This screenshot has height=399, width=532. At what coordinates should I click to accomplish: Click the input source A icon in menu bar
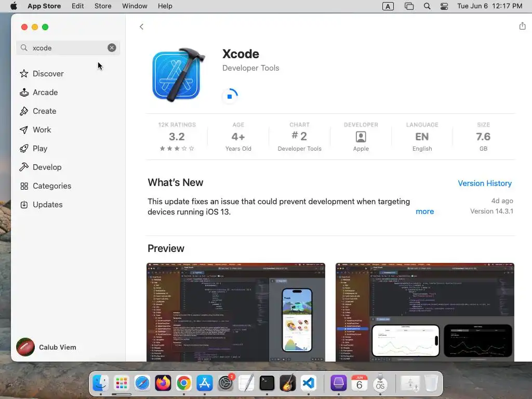[x=388, y=6]
